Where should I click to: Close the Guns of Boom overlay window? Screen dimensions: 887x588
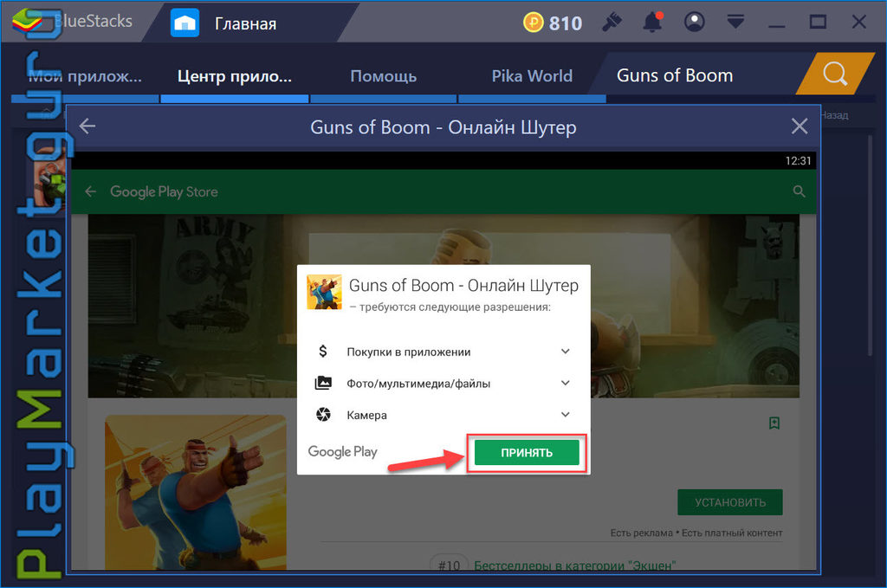[800, 126]
